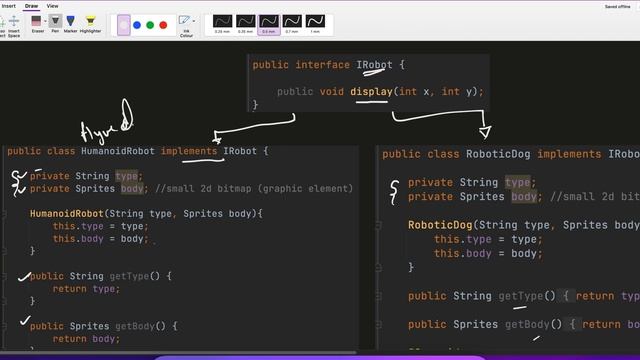Click 'IRobot' in the interface declaration
The image size is (640, 360).
point(374,64)
